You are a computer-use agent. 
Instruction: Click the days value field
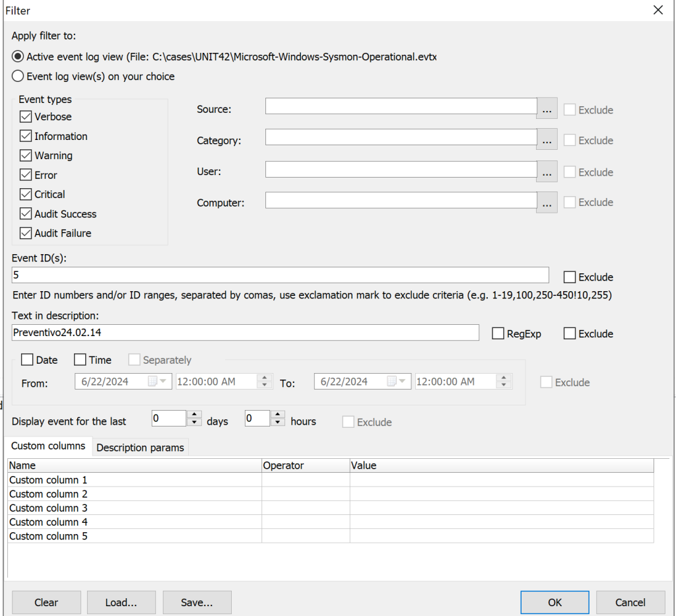point(169,418)
